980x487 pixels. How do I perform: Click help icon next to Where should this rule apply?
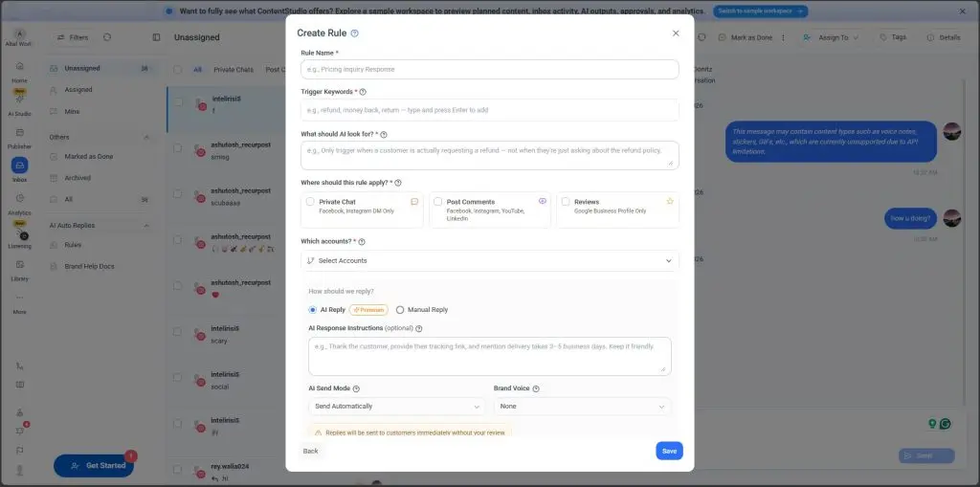pos(398,183)
